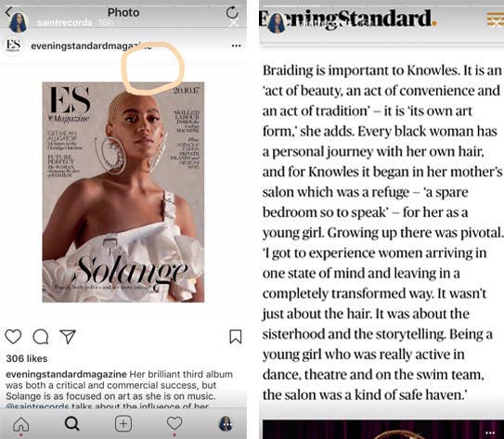Open the three-dot post options menu
Screen dimensions: 504x439
237,45
